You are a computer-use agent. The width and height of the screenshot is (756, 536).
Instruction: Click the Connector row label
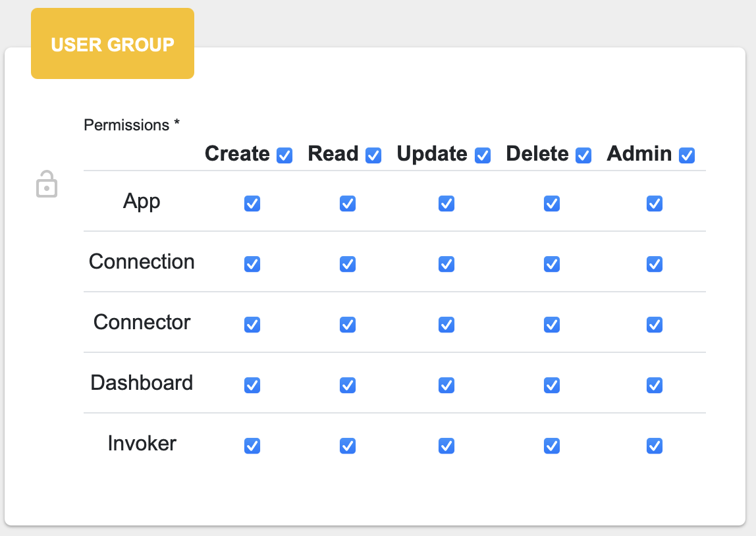[142, 322]
